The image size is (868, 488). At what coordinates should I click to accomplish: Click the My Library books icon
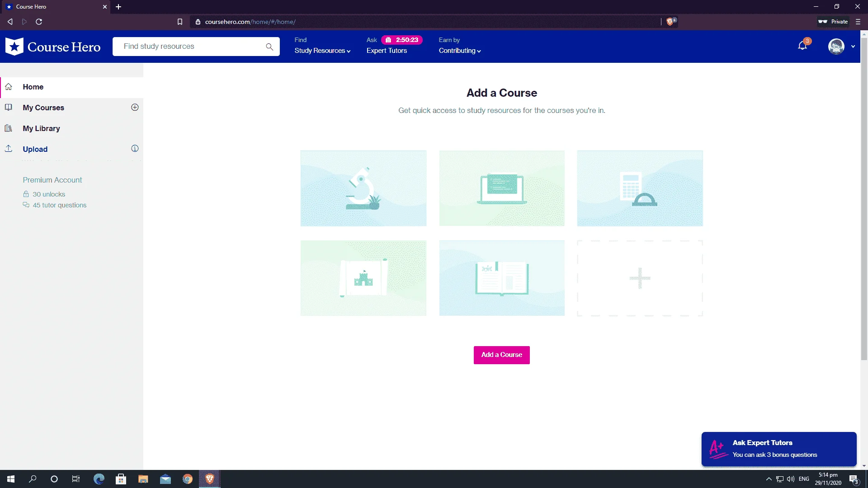9,128
